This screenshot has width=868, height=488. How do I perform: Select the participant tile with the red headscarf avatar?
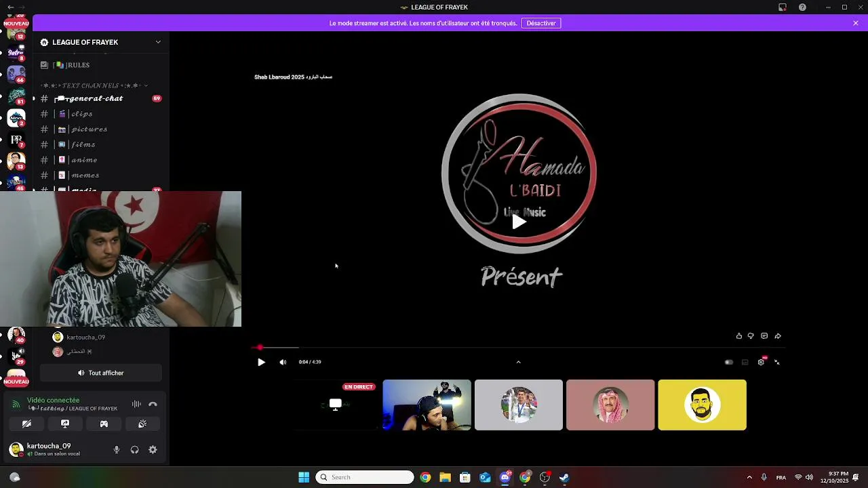click(x=610, y=405)
